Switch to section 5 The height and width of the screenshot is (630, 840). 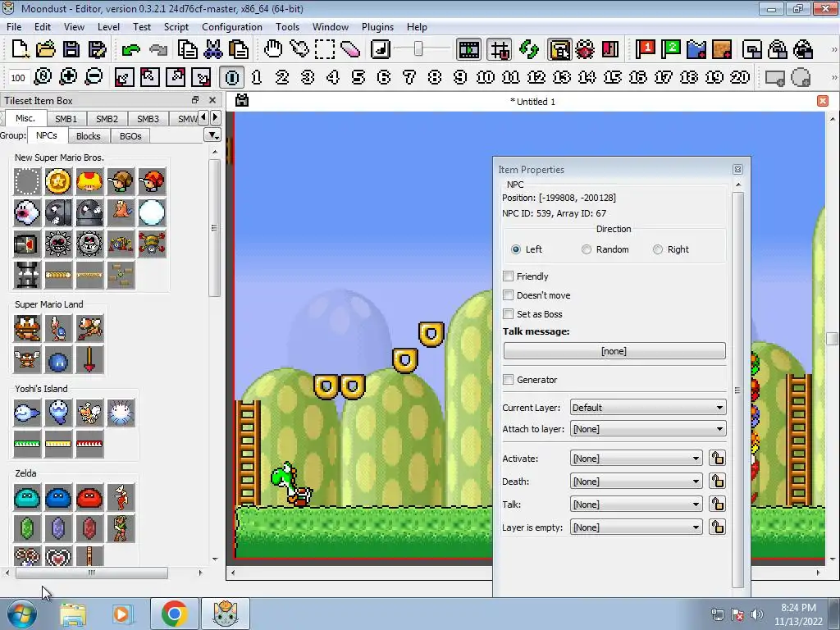coord(358,78)
